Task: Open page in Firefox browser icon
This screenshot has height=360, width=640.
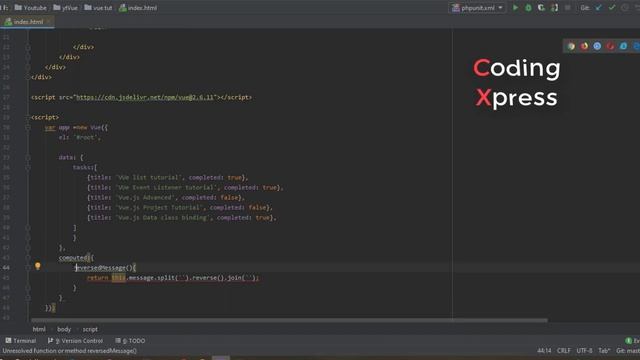Action: tap(584, 46)
